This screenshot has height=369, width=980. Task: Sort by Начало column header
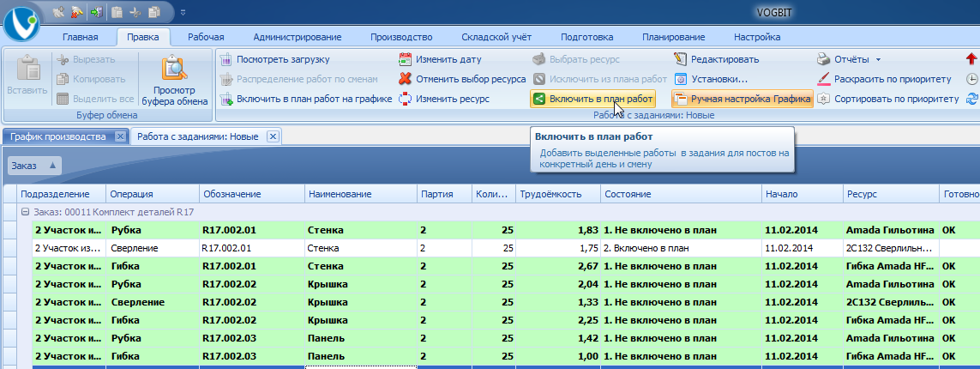pyautogui.click(x=802, y=194)
